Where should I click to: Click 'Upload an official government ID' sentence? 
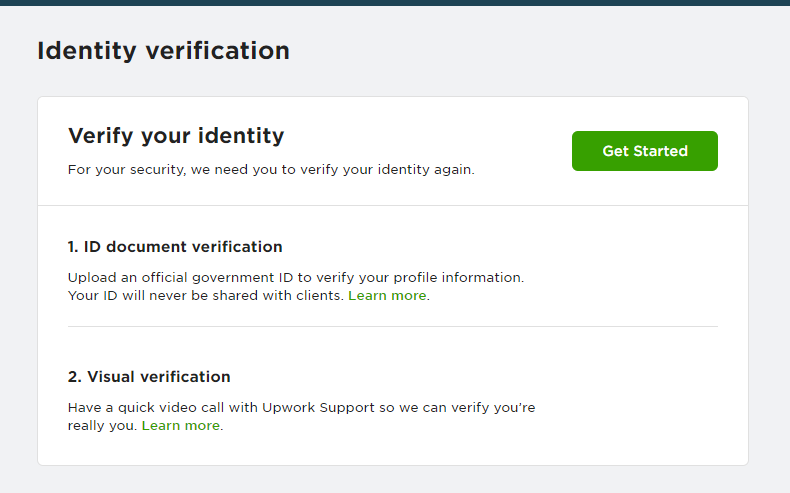point(296,277)
